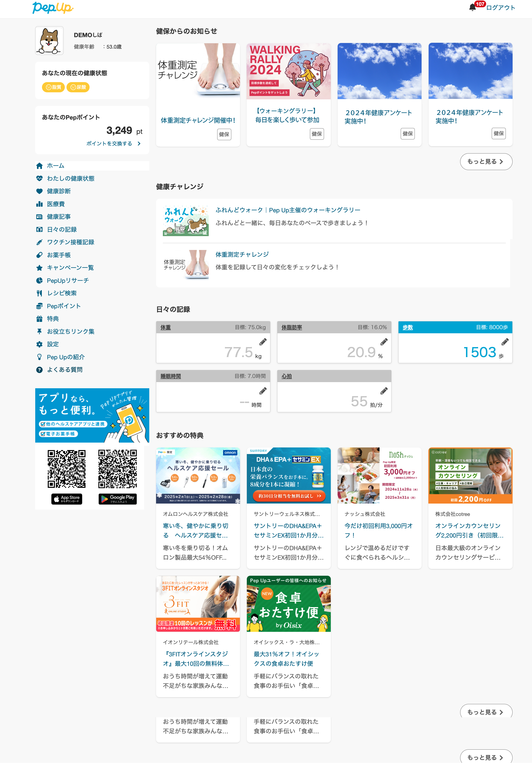
Task: Click the question mark icon beside よくある質問
Action: 40,370
